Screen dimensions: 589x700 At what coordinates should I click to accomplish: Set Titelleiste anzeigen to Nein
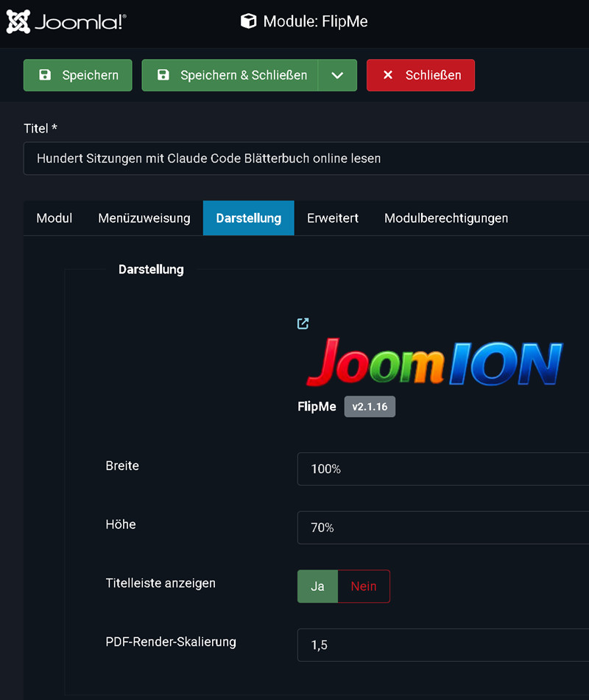coord(364,587)
